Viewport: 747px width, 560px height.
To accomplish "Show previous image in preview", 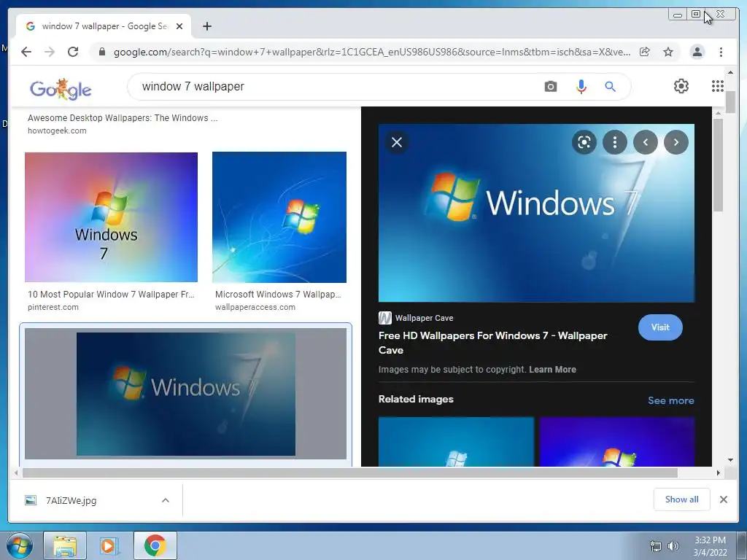I will click(x=646, y=142).
